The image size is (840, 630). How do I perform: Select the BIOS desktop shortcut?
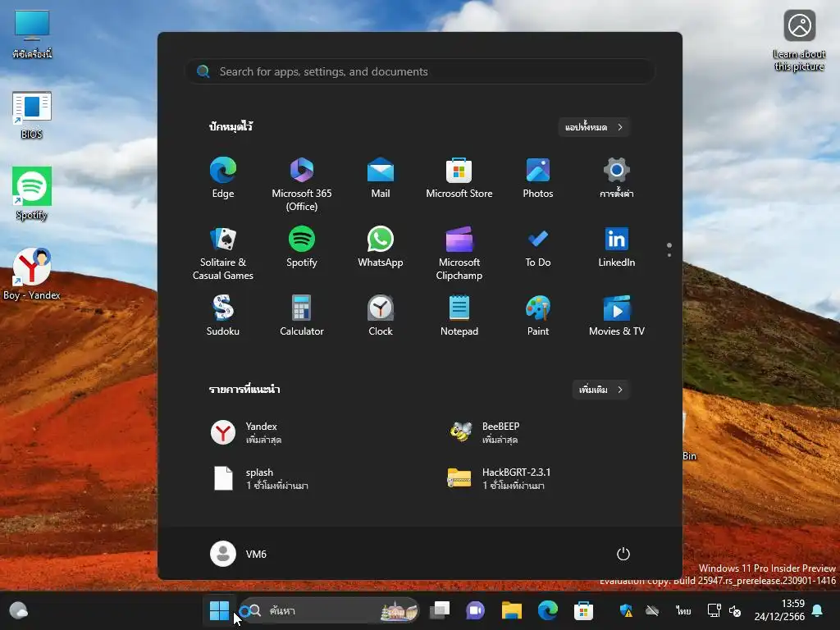(32, 115)
